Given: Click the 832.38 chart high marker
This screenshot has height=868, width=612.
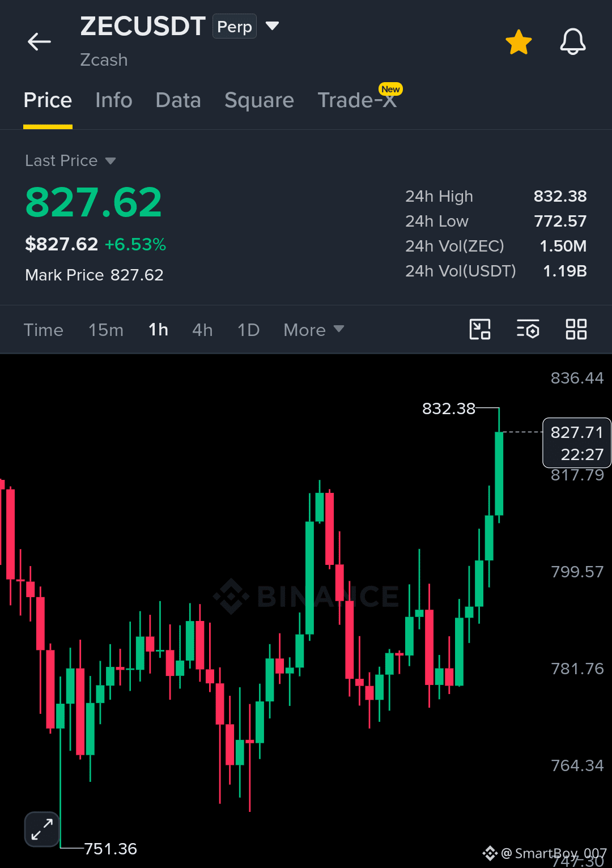Looking at the screenshot, I should [449, 409].
